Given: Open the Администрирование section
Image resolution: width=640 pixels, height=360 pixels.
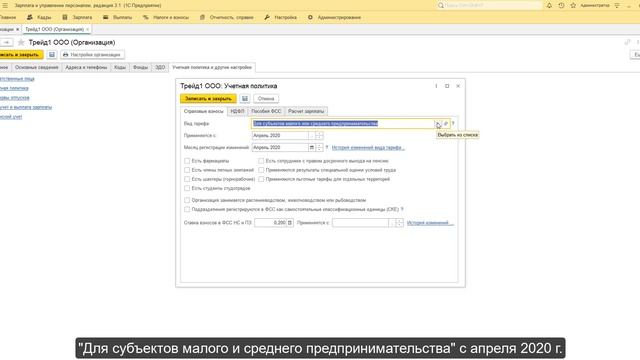Looking at the screenshot, I should point(334,18).
